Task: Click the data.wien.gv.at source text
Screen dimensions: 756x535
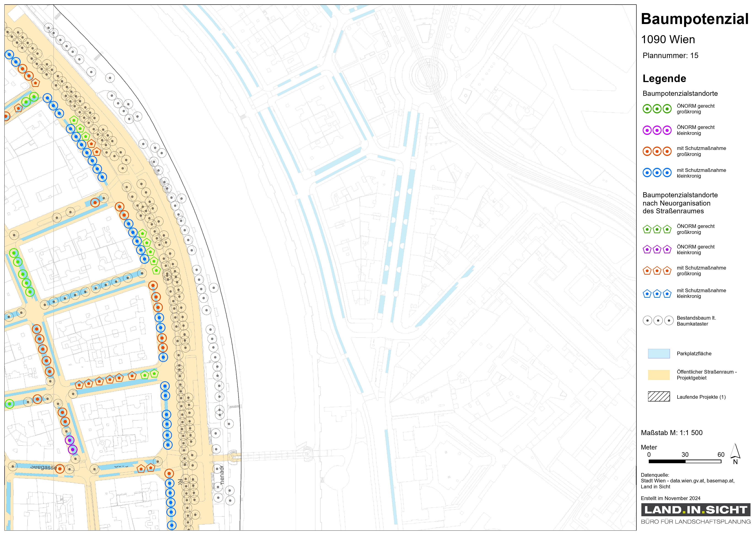Action: coord(687,481)
